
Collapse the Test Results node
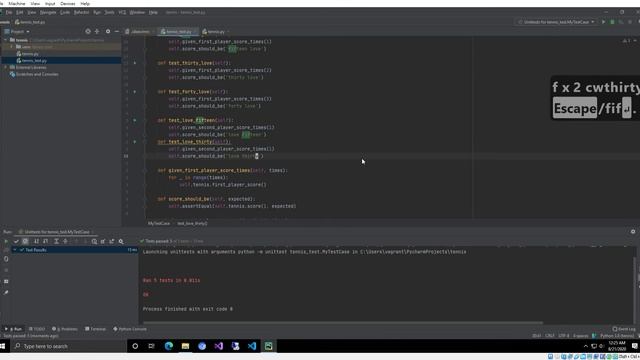click(15, 250)
